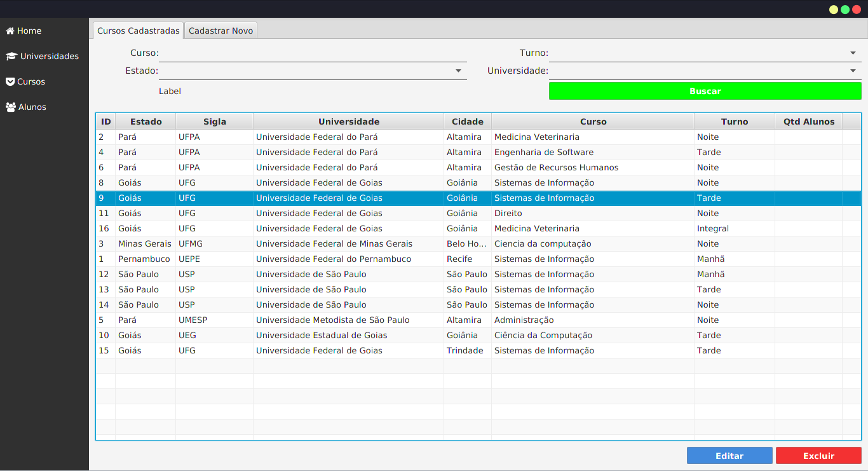Select the row with ID 14
The height and width of the screenshot is (471, 868).
478,304
